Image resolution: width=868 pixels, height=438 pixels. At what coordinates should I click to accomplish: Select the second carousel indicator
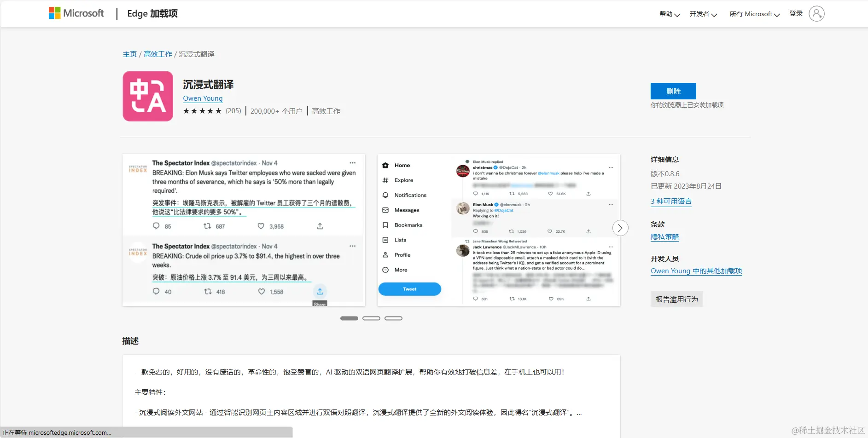(x=371, y=318)
